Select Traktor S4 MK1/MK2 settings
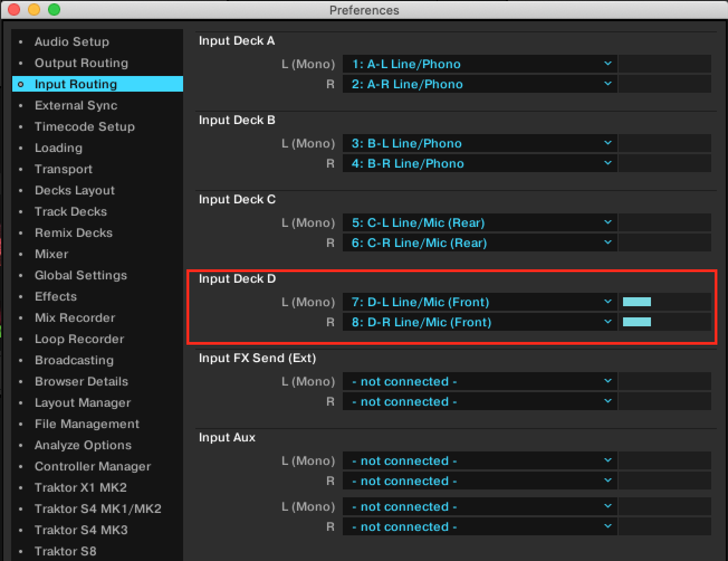Viewport: 728px width, 561px height. tap(98, 509)
